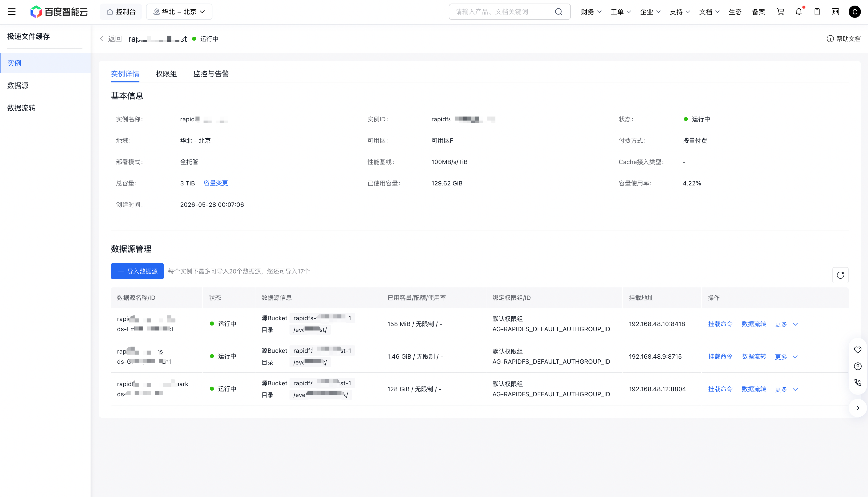868x497 pixels.
Task: Expand 更多 for the 192.168.48.10:8418 row
Action: click(x=786, y=324)
